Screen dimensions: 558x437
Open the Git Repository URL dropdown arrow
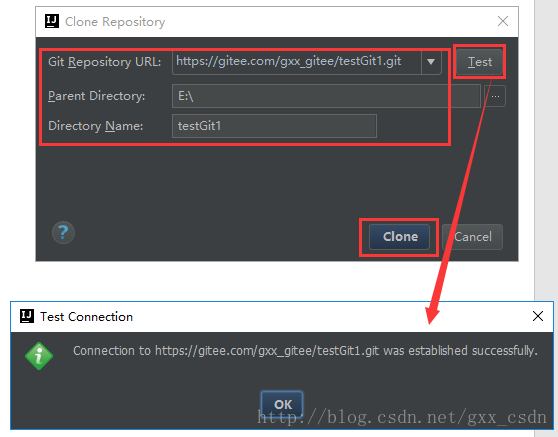431,62
